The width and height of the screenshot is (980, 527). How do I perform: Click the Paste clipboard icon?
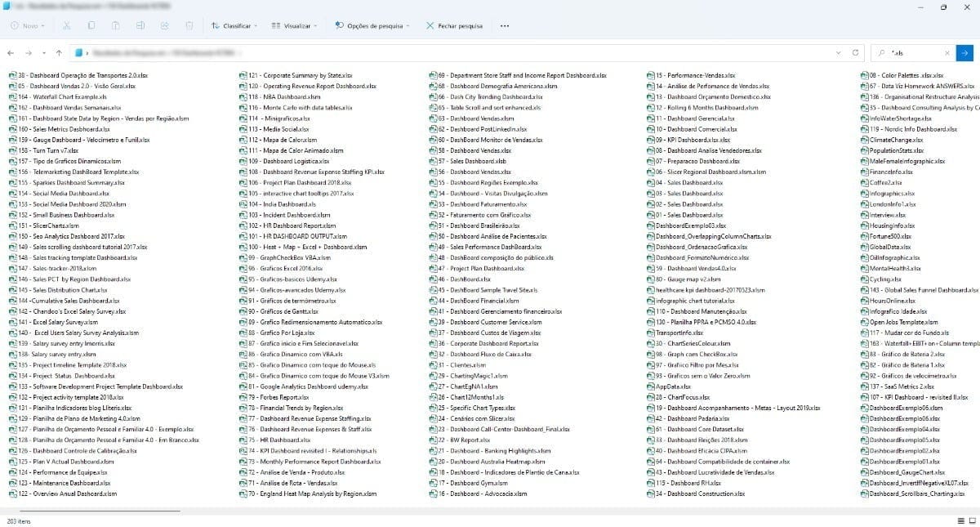click(116, 25)
